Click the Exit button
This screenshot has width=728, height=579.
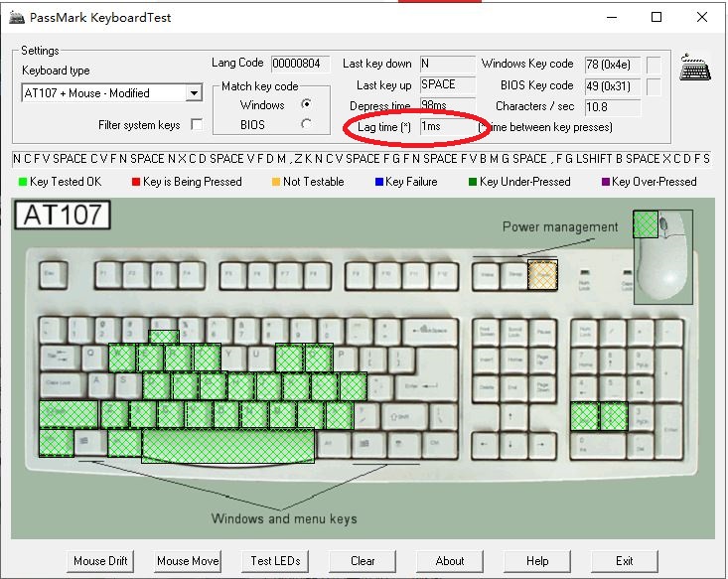[x=625, y=561]
